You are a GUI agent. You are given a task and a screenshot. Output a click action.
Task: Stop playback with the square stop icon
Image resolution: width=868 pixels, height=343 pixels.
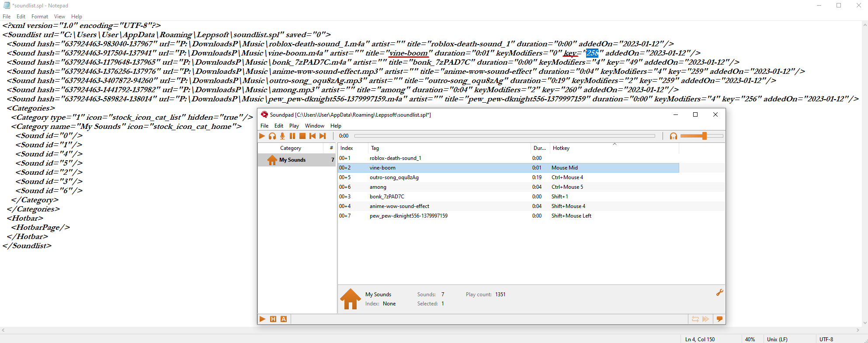(x=302, y=136)
